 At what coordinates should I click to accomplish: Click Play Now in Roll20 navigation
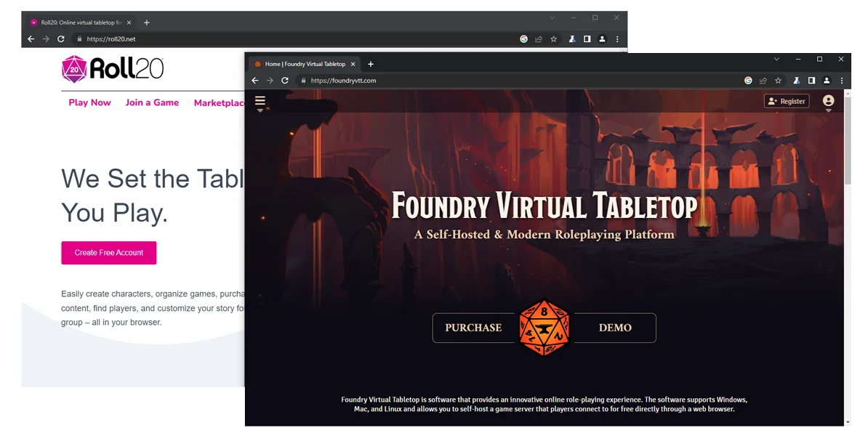[x=89, y=102]
